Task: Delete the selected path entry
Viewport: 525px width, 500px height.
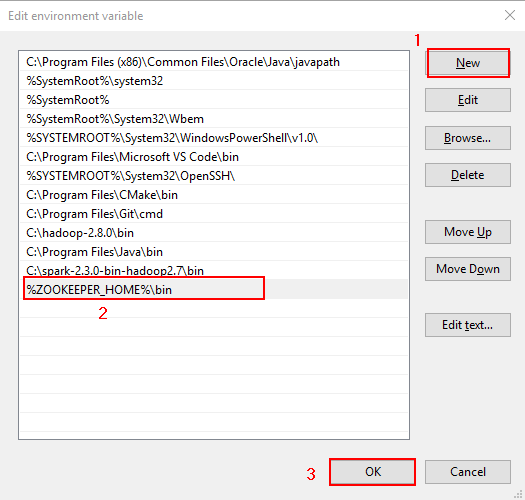Action: click(x=468, y=175)
